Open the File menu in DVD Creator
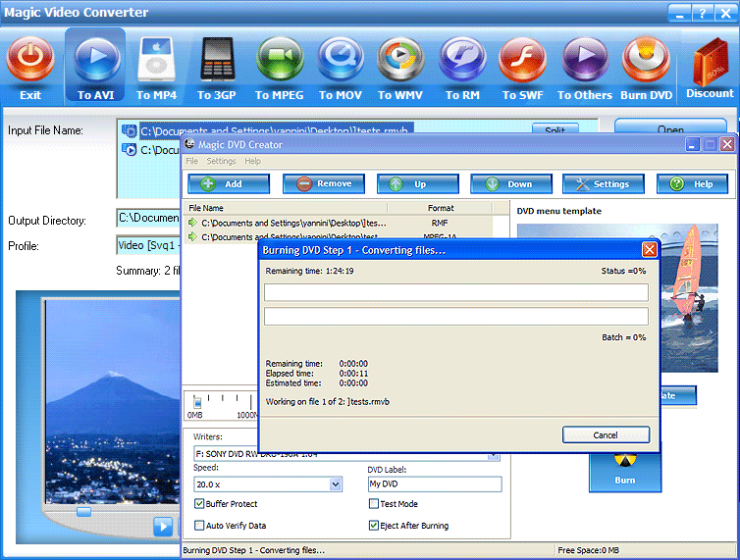Viewport: 740px width, 560px height. (x=192, y=161)
